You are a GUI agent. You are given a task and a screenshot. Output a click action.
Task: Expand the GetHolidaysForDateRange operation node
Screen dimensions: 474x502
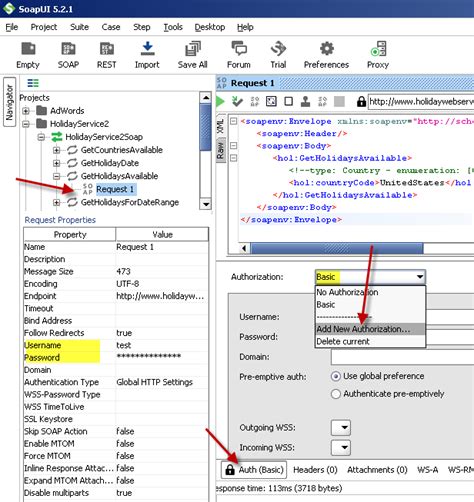(57, 202)
